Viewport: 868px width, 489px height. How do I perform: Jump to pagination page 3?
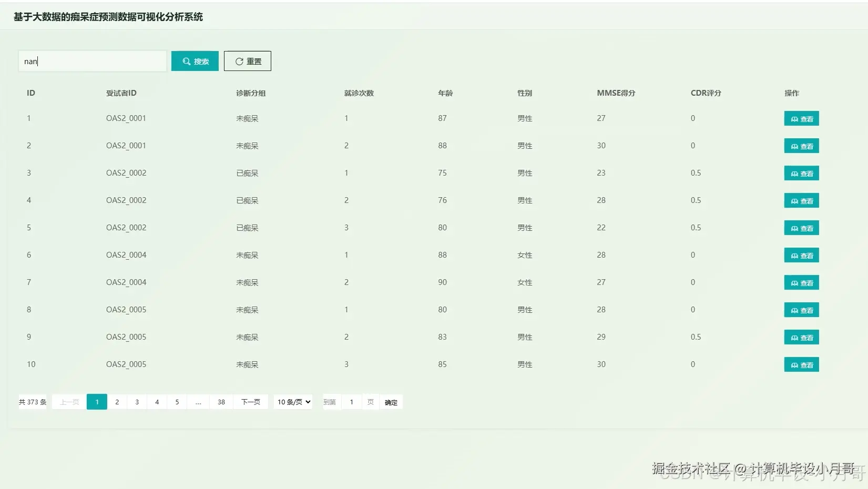tap(137, 402)
